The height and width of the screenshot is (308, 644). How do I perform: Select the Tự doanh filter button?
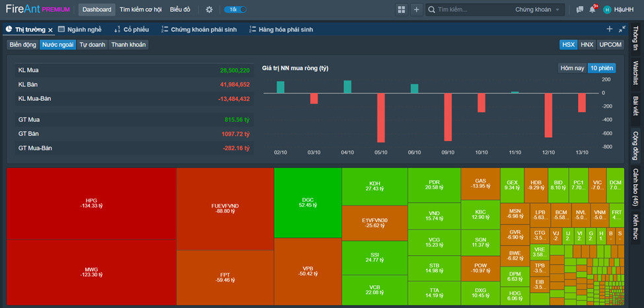tap(92, 45)
